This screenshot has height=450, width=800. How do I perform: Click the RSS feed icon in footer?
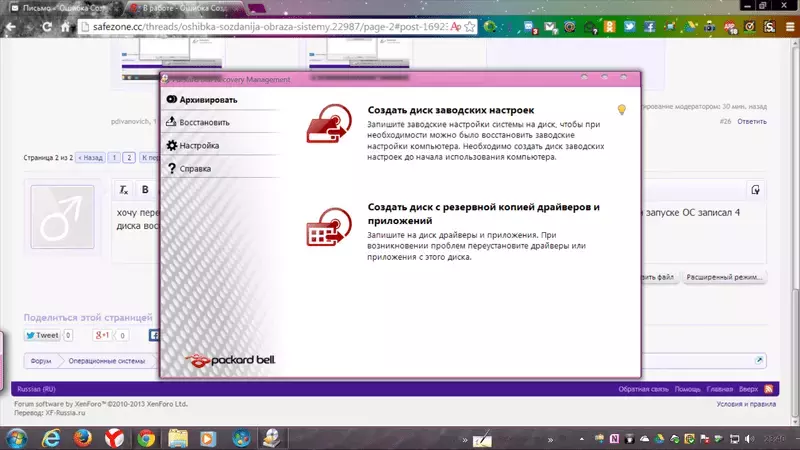coord(768,389)
